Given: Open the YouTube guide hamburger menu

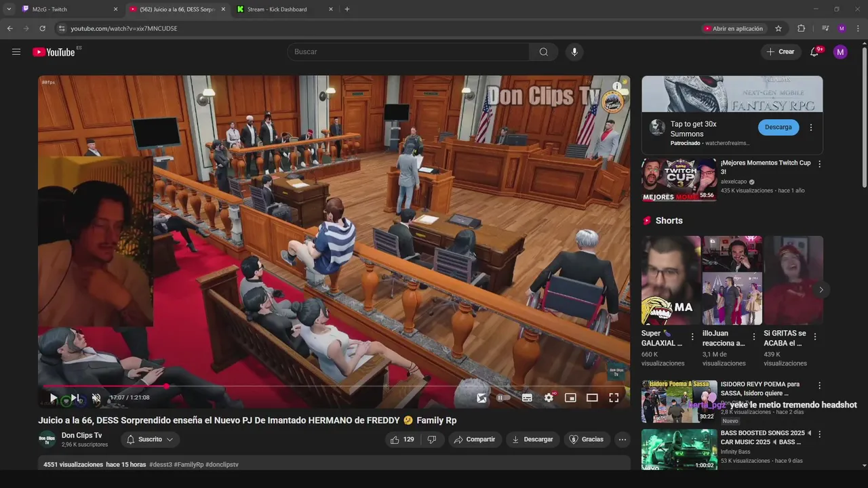Looking at the screenshot, I should [x=16, y=52].
